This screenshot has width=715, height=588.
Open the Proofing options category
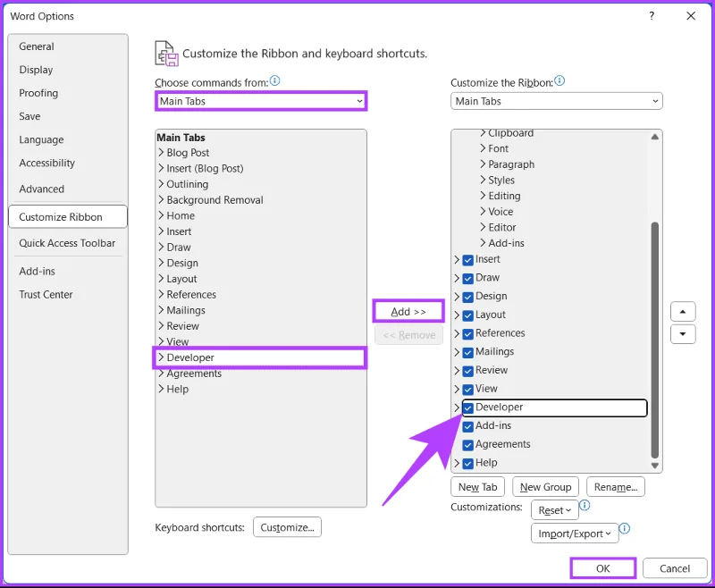pos(38,93)
